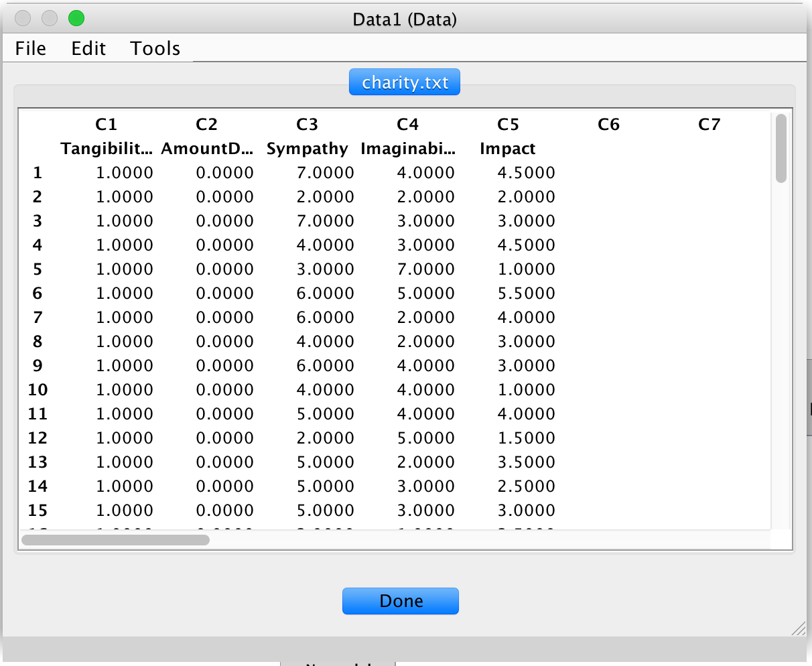Open the Tools menu
812x666 pixels.
pyautogui.click(x=155, y=48)
